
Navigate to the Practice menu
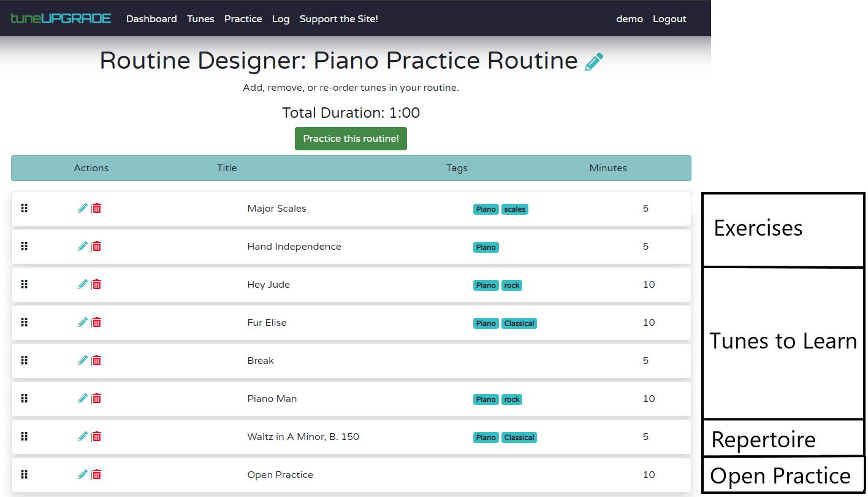[x=243, y=18]
